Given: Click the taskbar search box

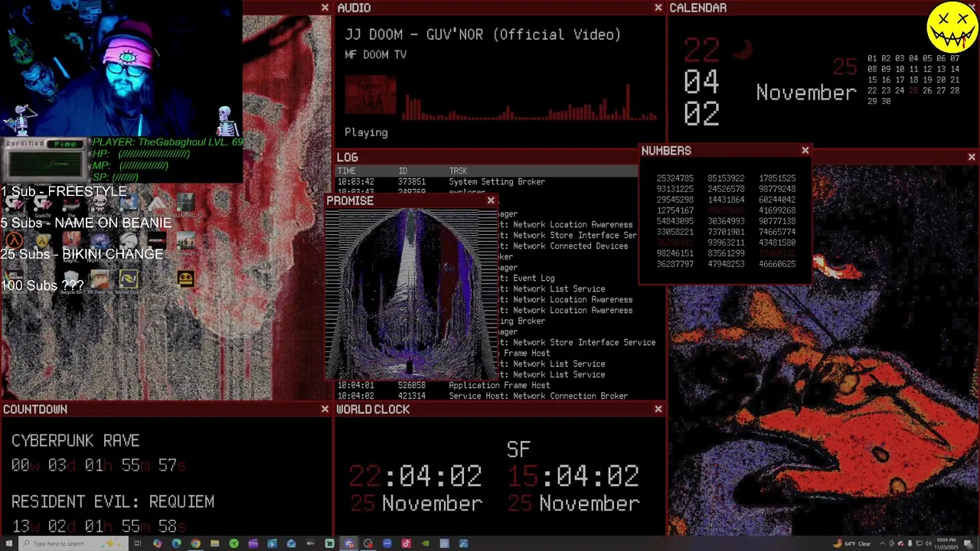Looking at the screenshot, I should coord(73,543).
